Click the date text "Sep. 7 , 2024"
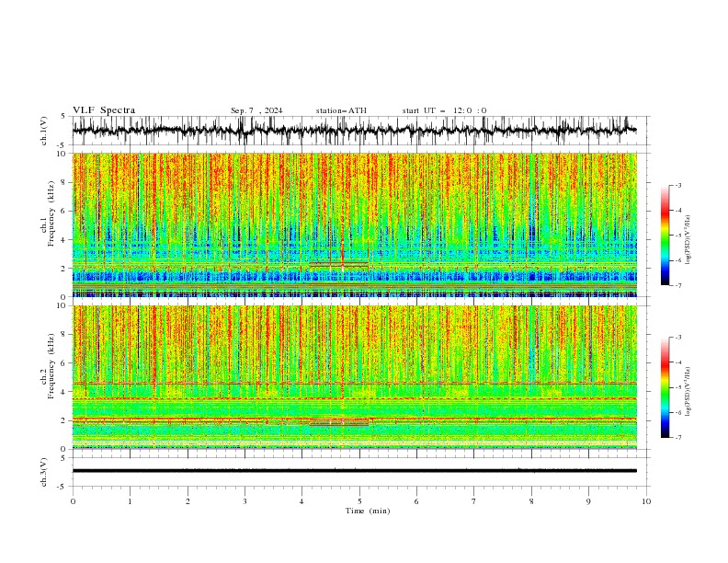 (x=256, y=110)
